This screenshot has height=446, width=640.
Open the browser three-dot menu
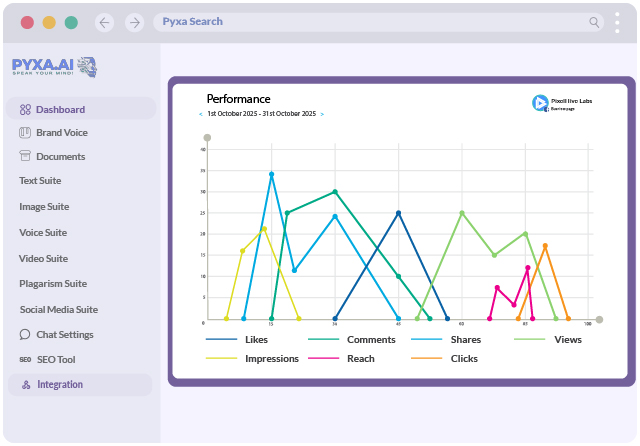[x=617, y=22]
